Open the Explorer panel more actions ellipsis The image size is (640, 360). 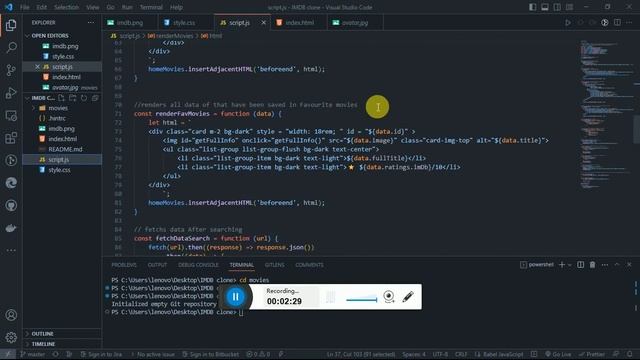coord(91,23)
